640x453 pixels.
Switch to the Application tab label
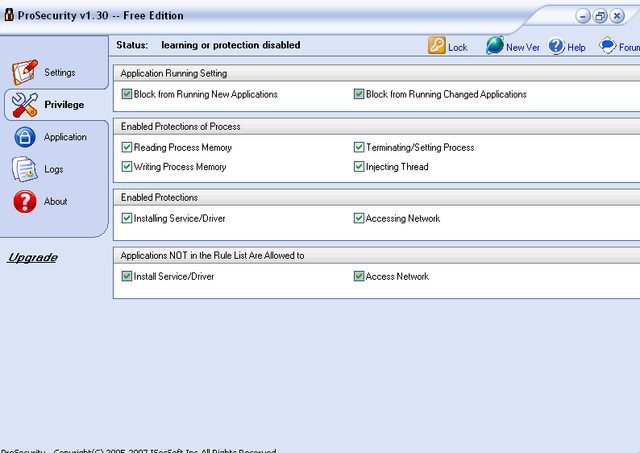pos(65,137)
